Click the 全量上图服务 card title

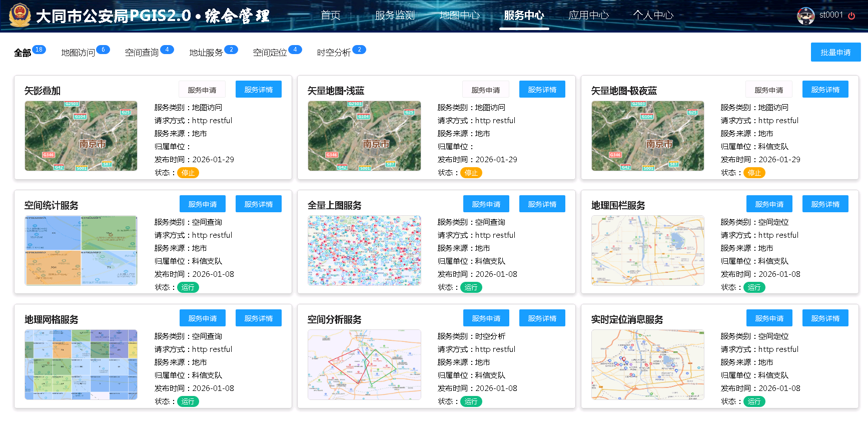click(335, 205)
